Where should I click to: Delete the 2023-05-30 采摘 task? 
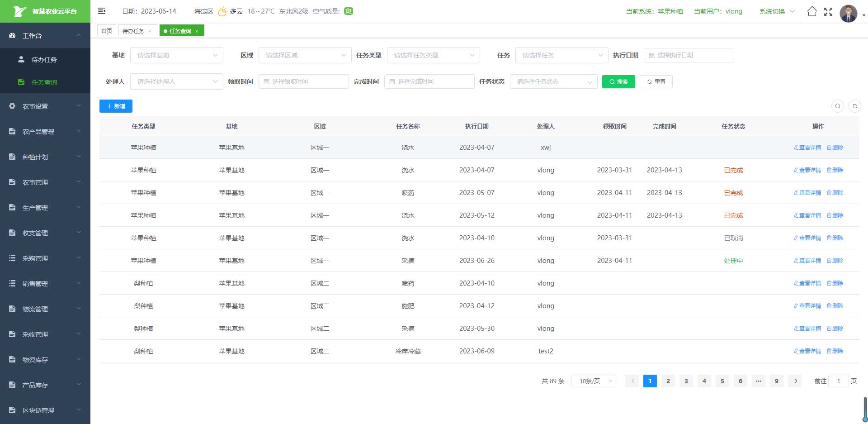[835, 329]
